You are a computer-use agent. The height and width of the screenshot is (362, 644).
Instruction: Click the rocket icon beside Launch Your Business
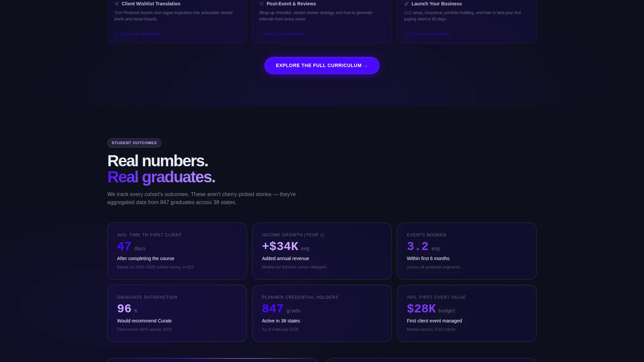pos(407,4)
